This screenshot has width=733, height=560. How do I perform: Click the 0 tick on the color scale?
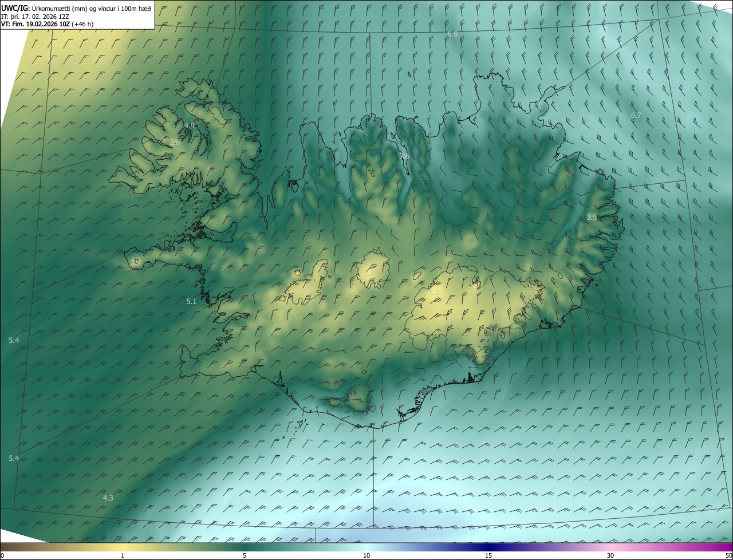coord(2,556)
